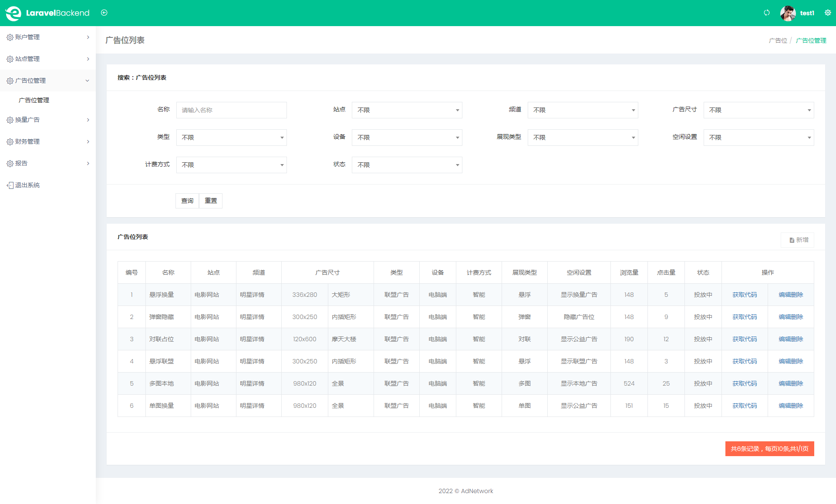The width and height of the screenshot is (836, 504).
Task: Open the 广告尺寸 filter dropdown
Action: coord(758,110)
